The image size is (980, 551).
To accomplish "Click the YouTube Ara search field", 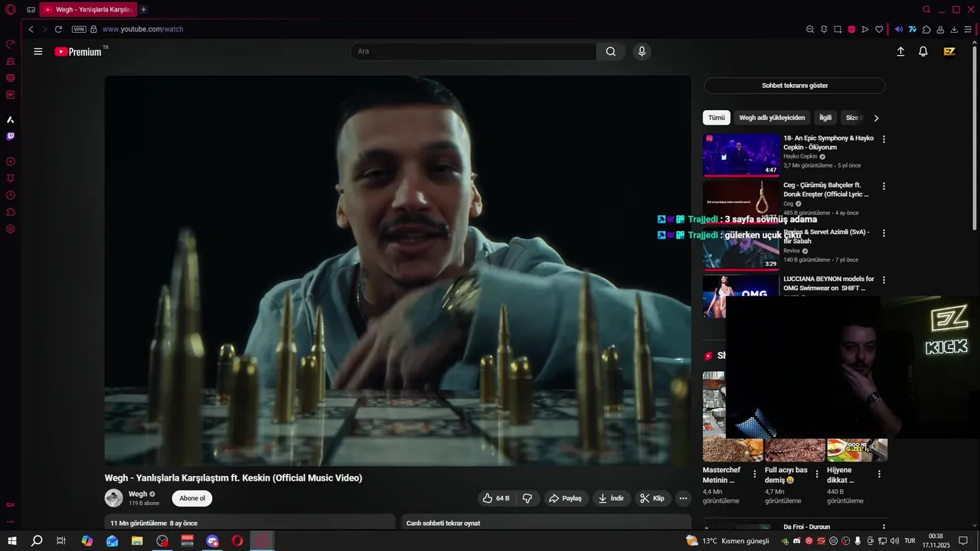I will tap(473, 51).
